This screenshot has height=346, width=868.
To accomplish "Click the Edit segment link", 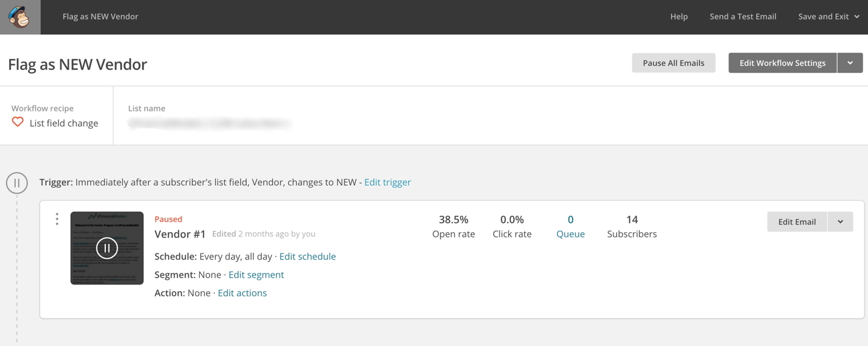I will pos(256,275).
